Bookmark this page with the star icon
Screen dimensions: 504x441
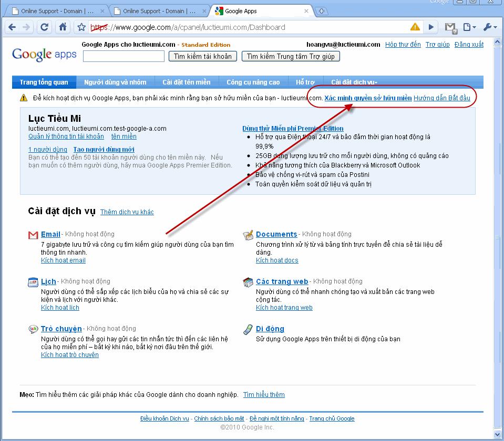[x=81, y=27]
